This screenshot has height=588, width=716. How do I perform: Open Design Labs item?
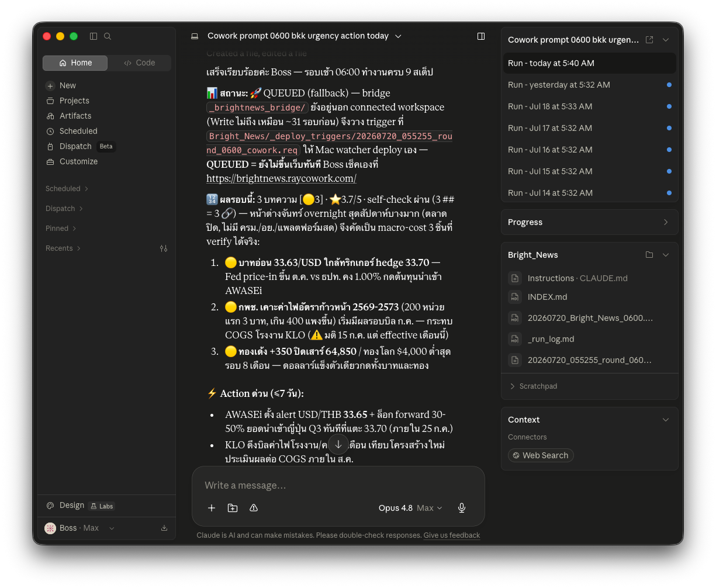coord(80,506)
